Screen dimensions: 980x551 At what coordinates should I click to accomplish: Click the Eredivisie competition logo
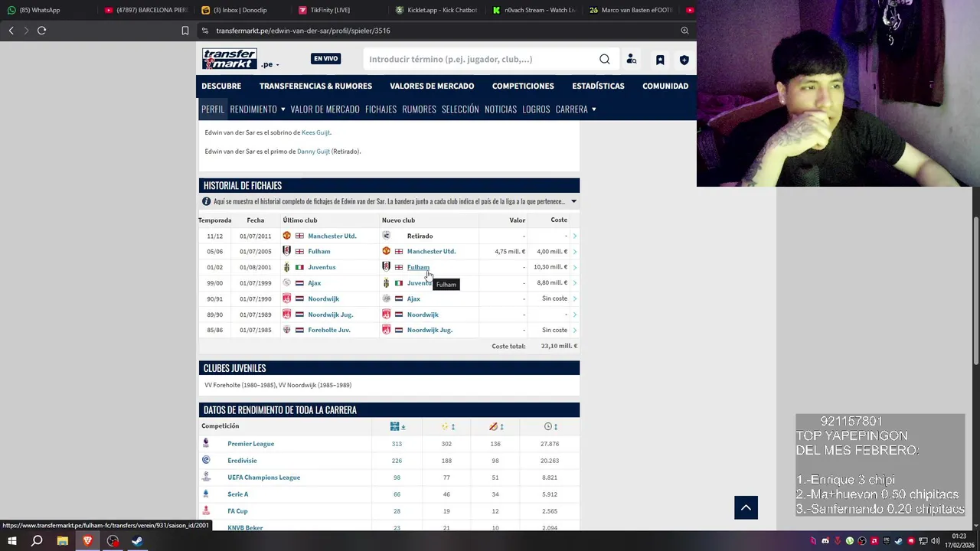tap(206, 460)
